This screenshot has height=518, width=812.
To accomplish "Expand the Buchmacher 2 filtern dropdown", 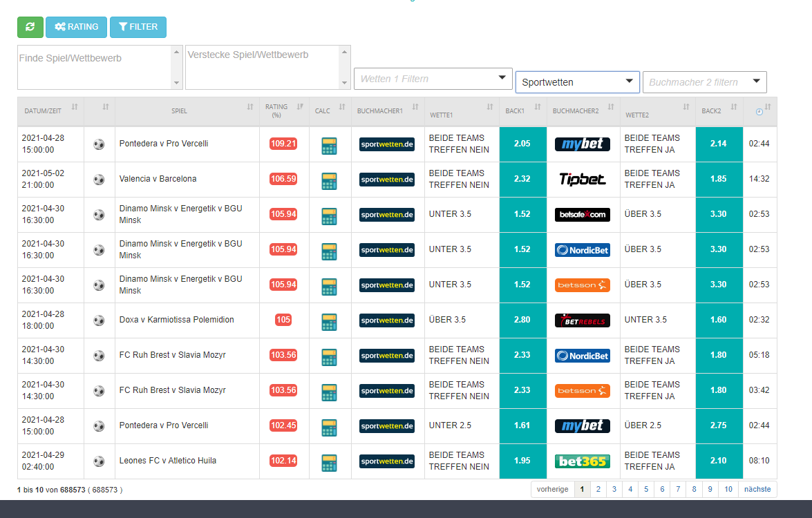I will pos(704,81).
